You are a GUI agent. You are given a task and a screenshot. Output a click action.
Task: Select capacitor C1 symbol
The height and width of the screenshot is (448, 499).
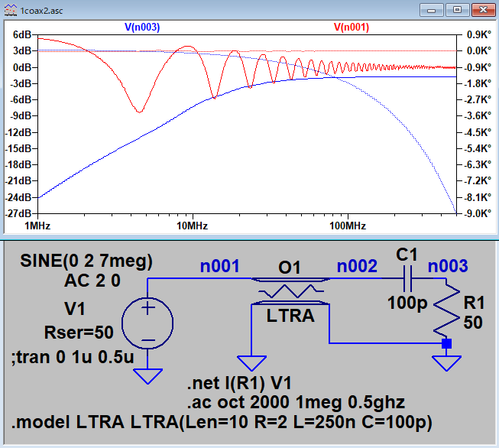(407, 279)
